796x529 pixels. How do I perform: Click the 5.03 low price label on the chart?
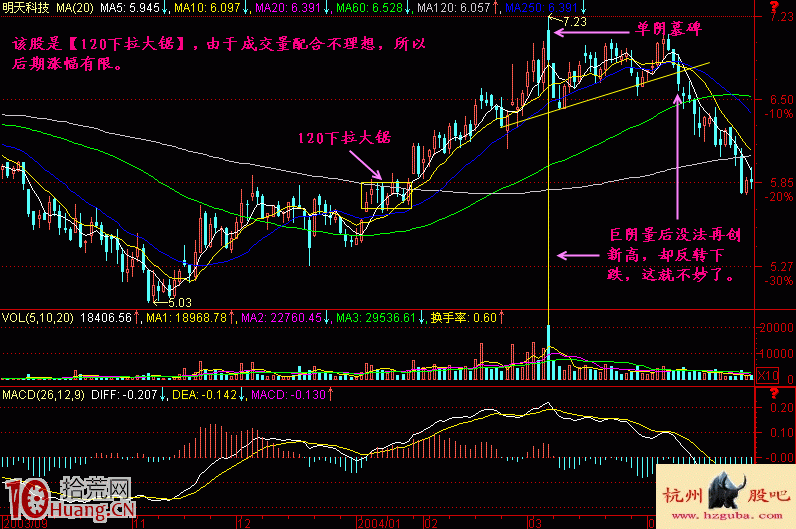click(x=180, y=303)
